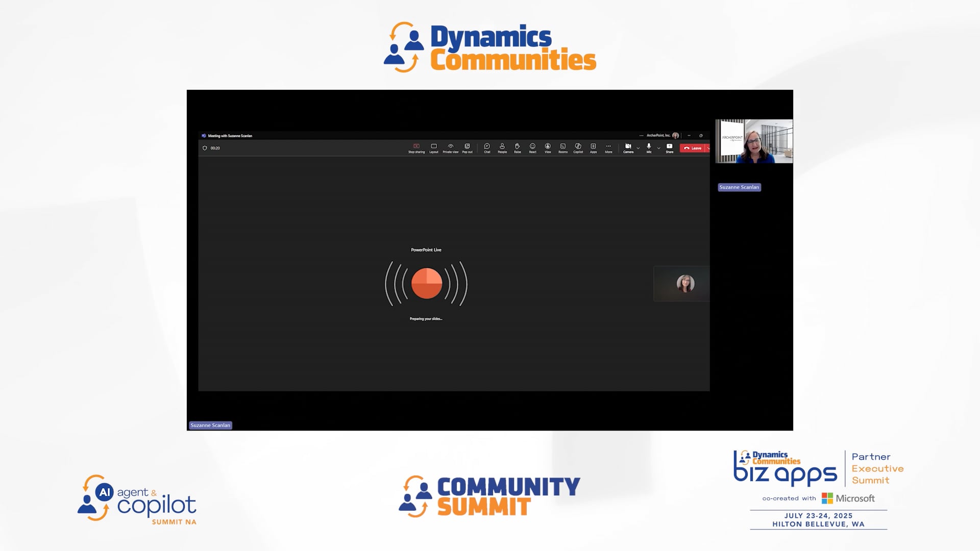The width and height of the screenshot is (980, 551).
Task: Open the More options menu
Action: tap(608, 148)
